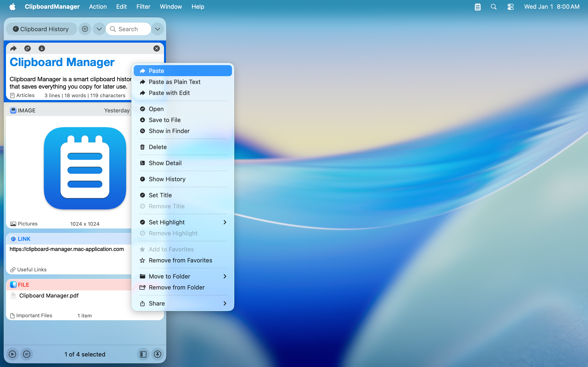Select Remove from Favorites entry
This screenshot has width=588, height=367.
coord(180,260)
